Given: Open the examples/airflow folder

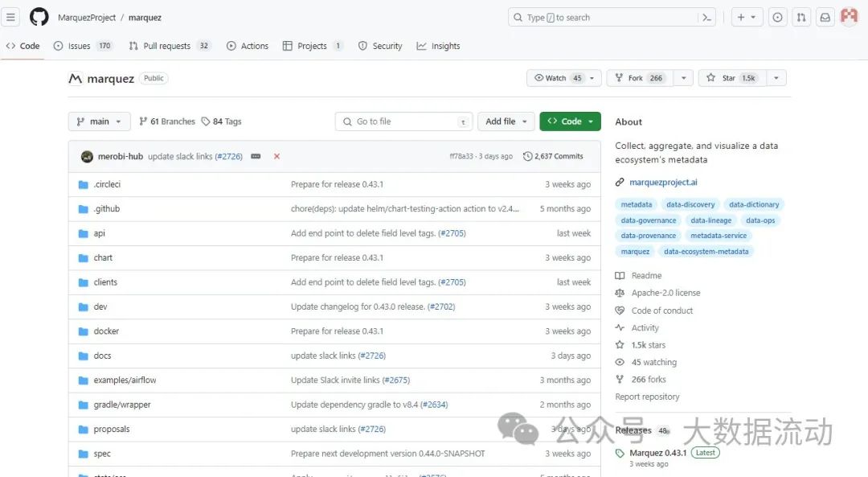Looking at the screenshot, I should click(125, 380).
